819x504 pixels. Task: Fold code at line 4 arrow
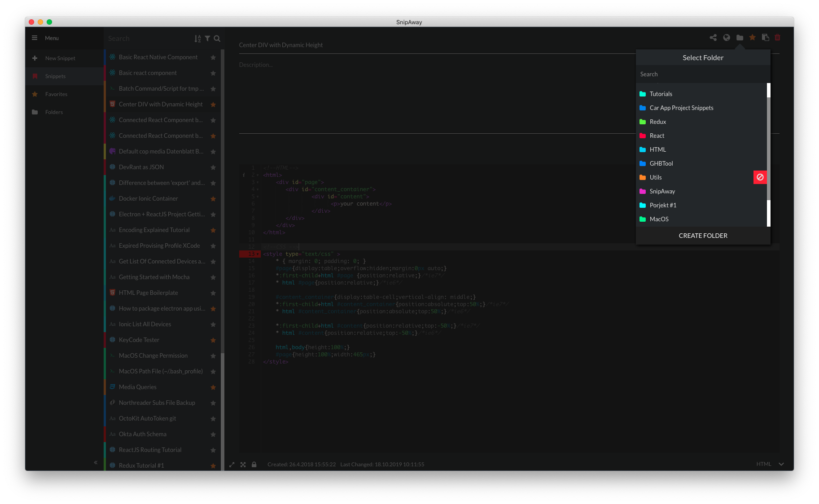click(258, 189)
